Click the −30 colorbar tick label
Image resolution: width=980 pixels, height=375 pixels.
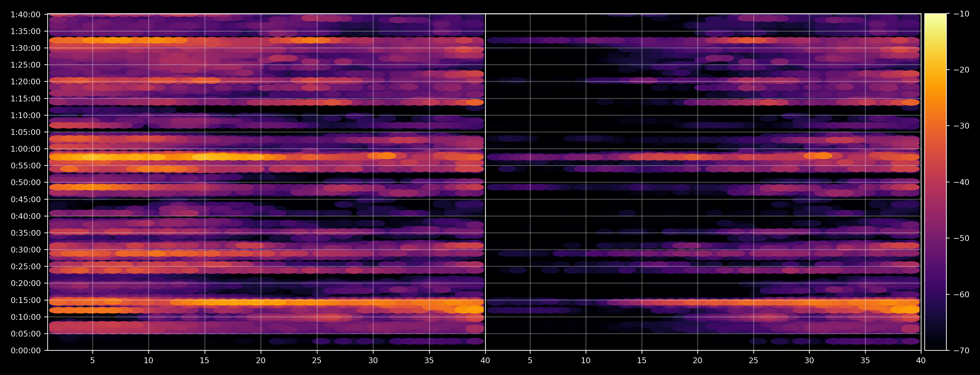[x=962, y=126]
